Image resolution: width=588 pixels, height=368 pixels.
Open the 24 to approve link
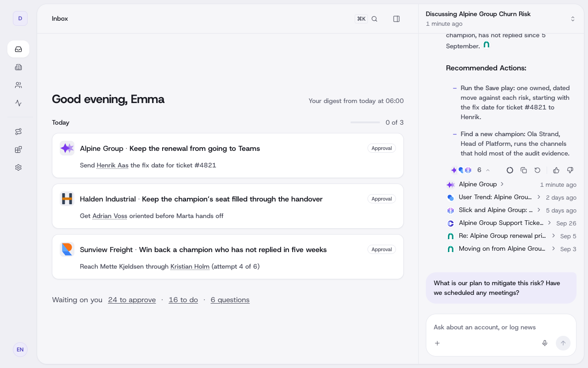click(132, 300)
